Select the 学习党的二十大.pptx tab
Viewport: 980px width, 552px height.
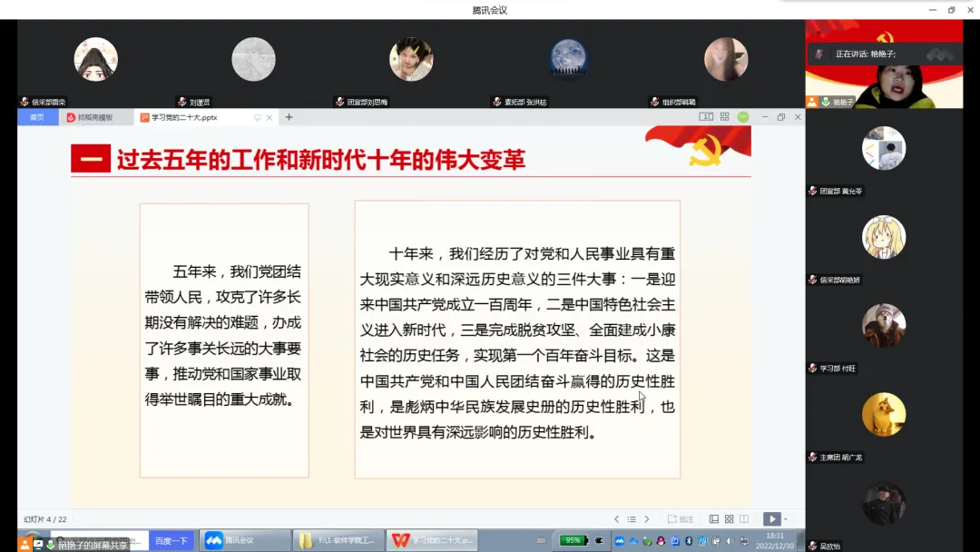(x=184, y=117)
